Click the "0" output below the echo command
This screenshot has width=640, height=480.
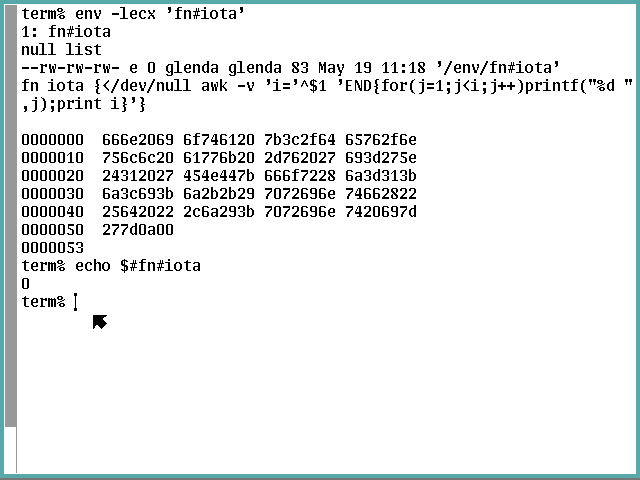tap(26, 284)
